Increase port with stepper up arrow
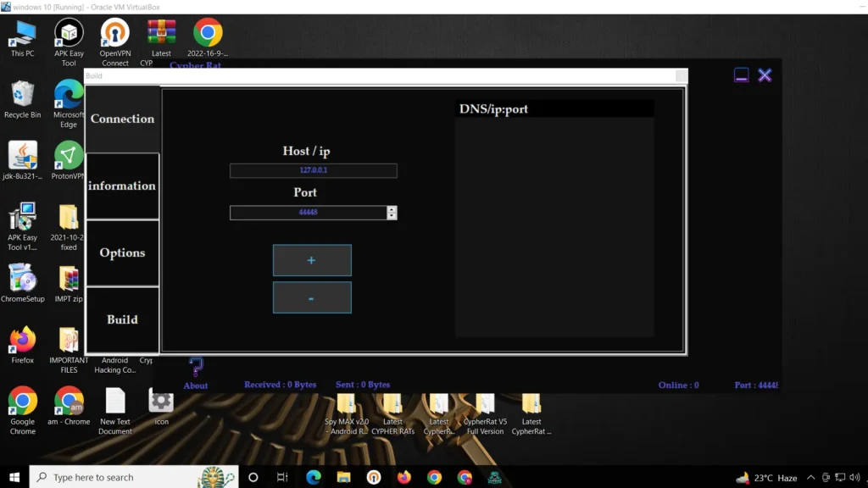The width and height of the screenshot is (868, 488). (x=392, y=209)
